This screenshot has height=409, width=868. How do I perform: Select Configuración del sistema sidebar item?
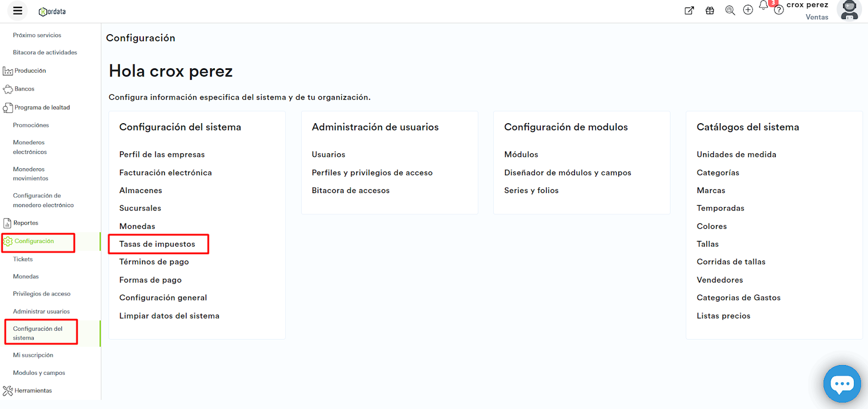[37, 333]
